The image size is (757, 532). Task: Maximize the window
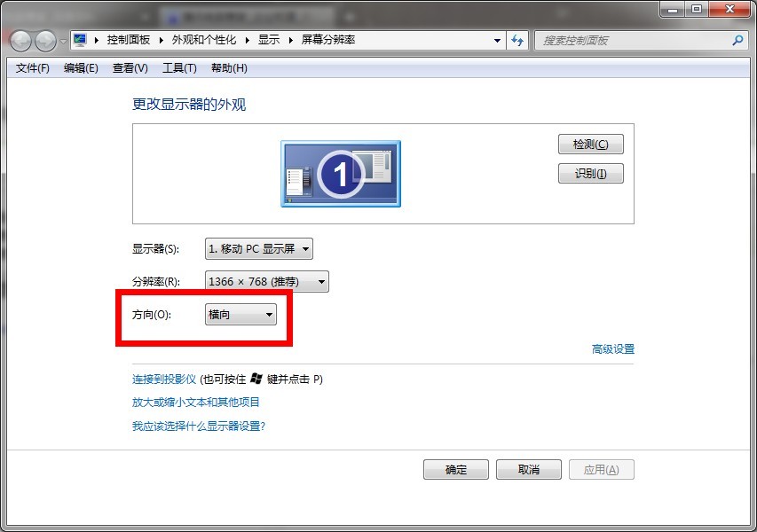pos(697,9)
